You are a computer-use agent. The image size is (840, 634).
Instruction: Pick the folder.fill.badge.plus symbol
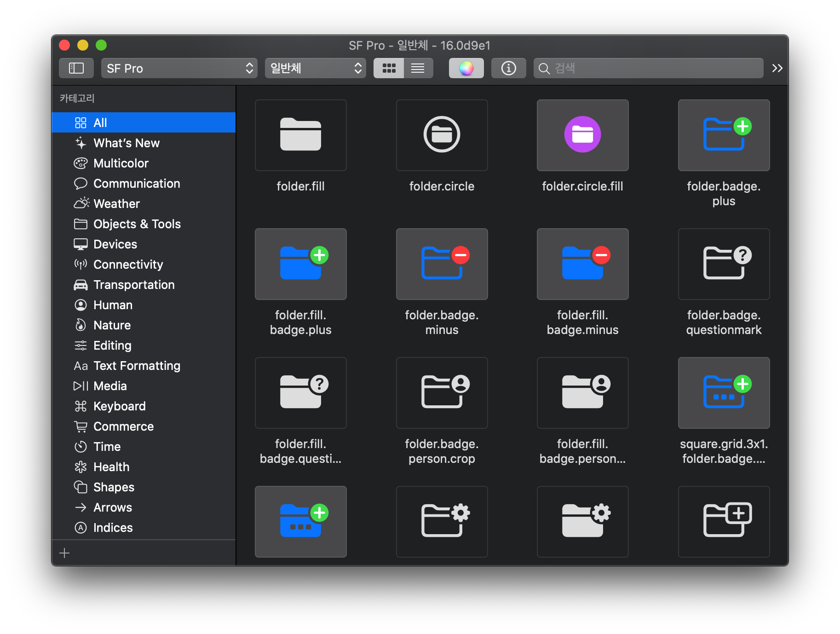(x=300, y=264)
